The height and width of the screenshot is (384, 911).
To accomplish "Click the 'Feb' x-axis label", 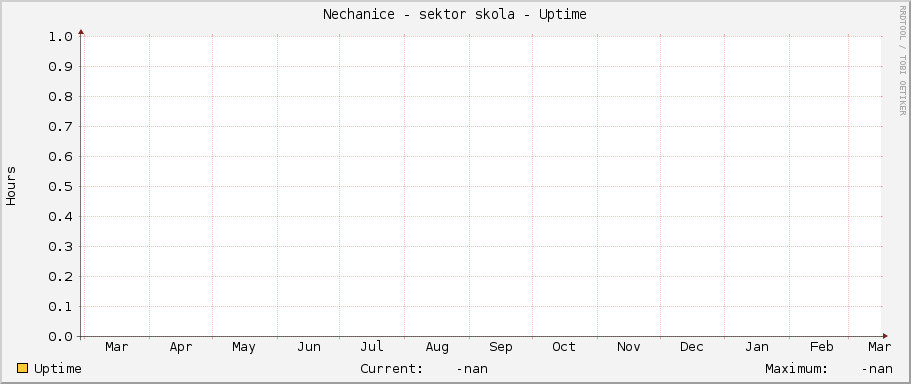I will [822, 347].
